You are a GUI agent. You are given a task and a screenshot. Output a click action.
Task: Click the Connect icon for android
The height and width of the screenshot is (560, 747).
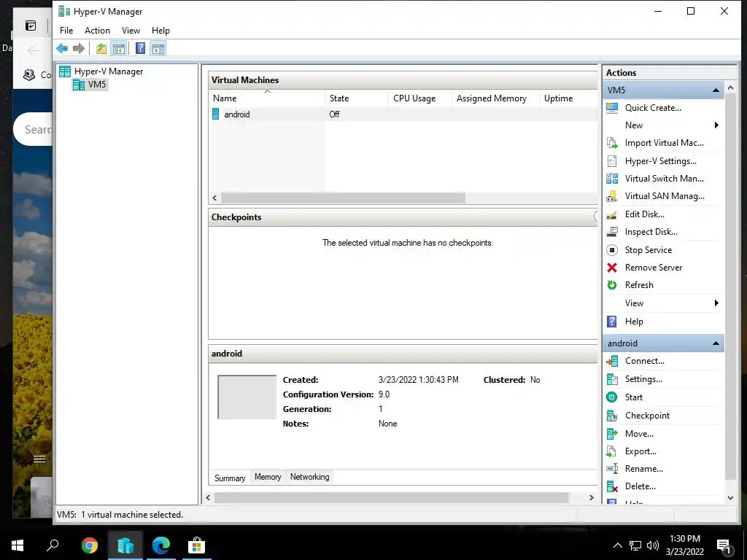[612, 362]
